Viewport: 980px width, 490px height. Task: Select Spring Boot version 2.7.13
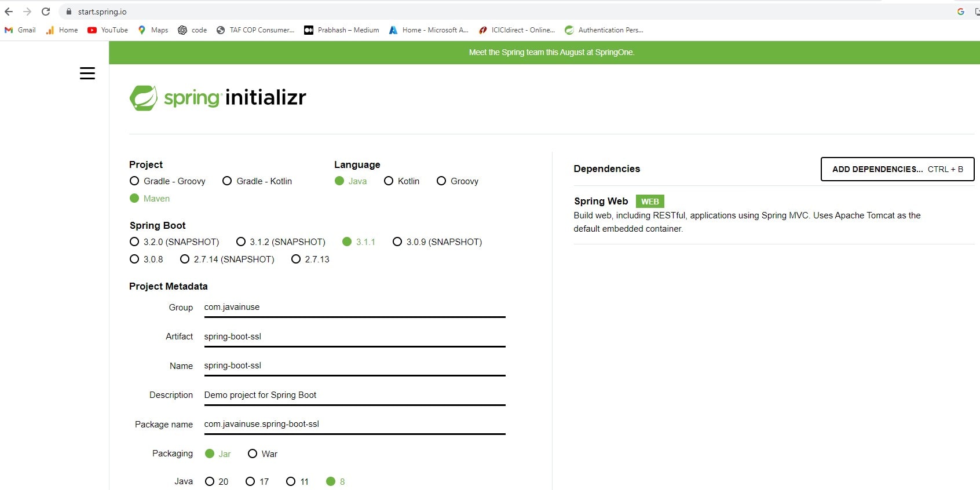[310, 259]
